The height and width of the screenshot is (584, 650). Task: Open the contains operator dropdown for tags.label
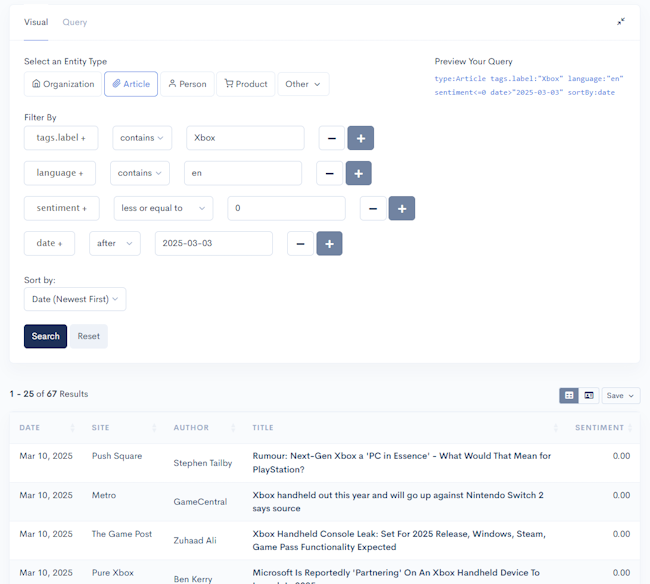[x=142, y=138]
